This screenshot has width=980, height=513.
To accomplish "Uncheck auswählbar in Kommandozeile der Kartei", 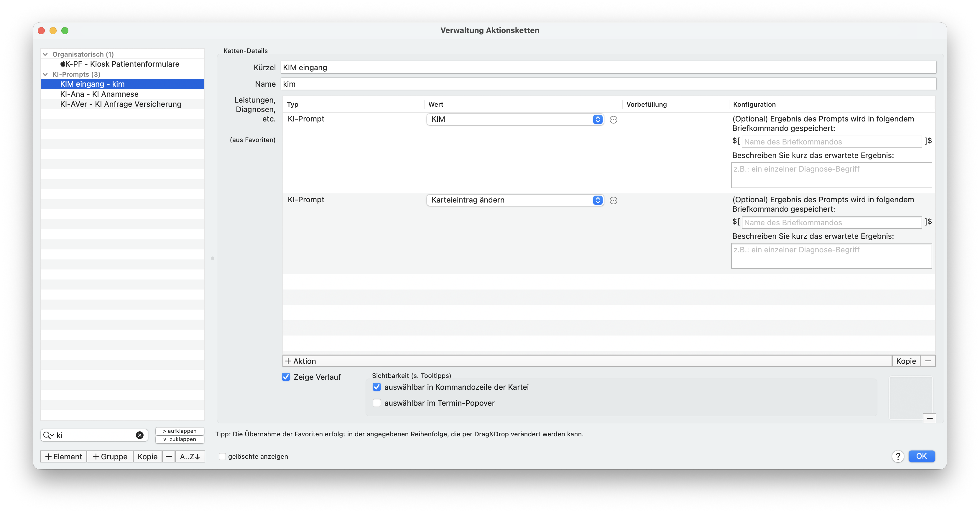I will tap(376, 387).
